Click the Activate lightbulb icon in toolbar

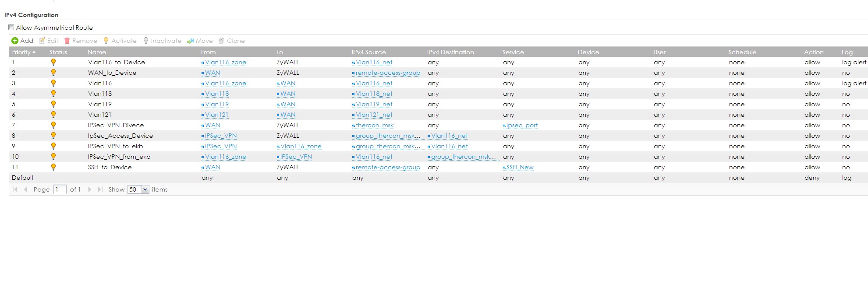click(x=106, y=41)
